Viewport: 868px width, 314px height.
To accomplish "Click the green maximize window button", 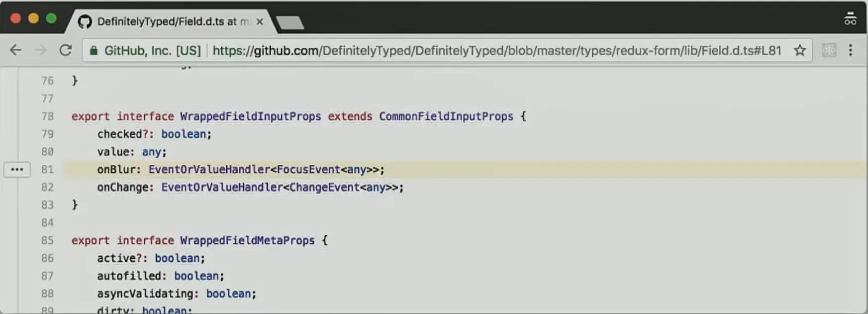I will point(51,18).
